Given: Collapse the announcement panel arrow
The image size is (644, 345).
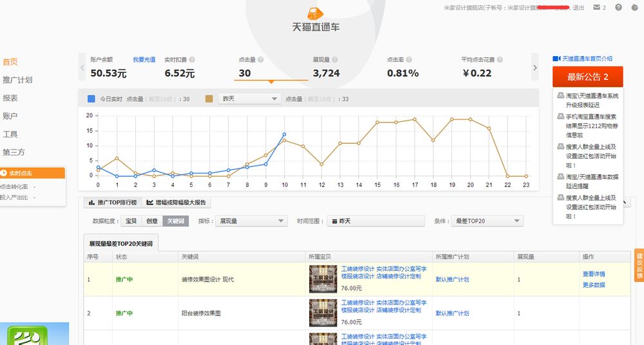Looking at the screenshot, I should point(625,202).
